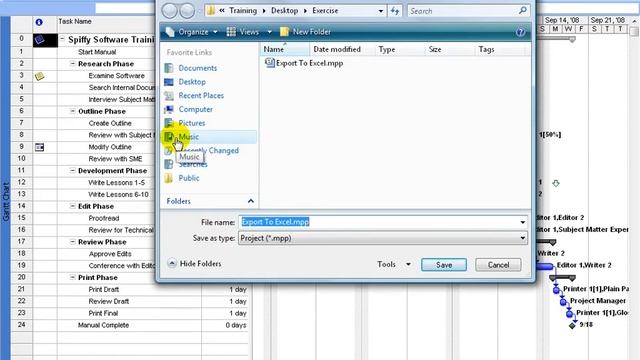Select the Review Draft task

pyautogui.click(x=109, y=301)
